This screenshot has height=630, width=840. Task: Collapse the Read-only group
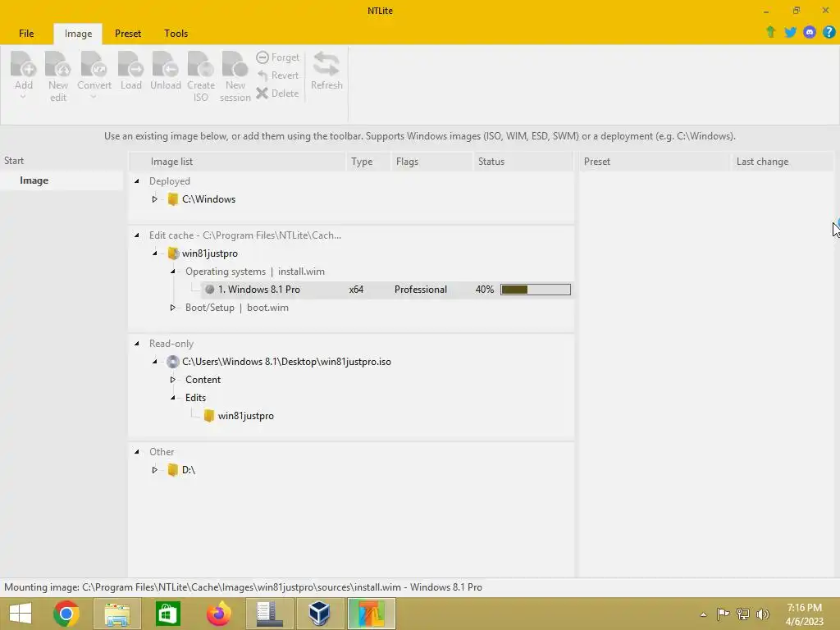point(137,344)
